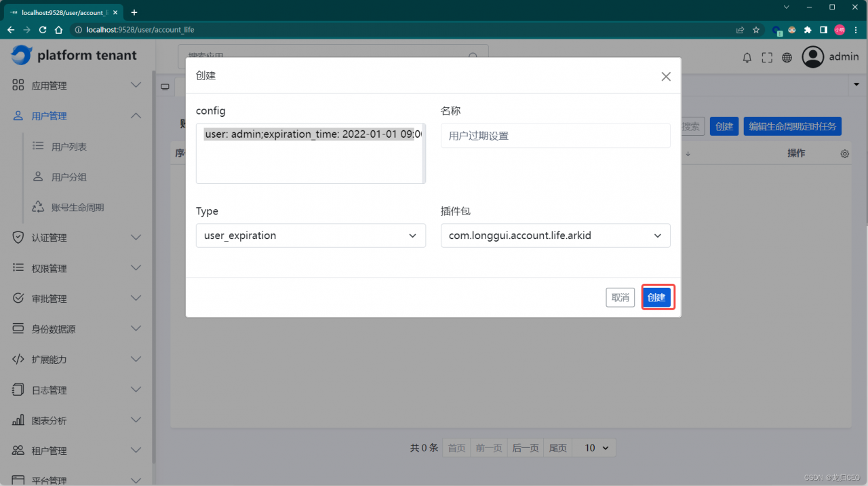Open 用户列表 in the sidebar
The width and height of the screenshot is (868, 486).
(69, 147)
